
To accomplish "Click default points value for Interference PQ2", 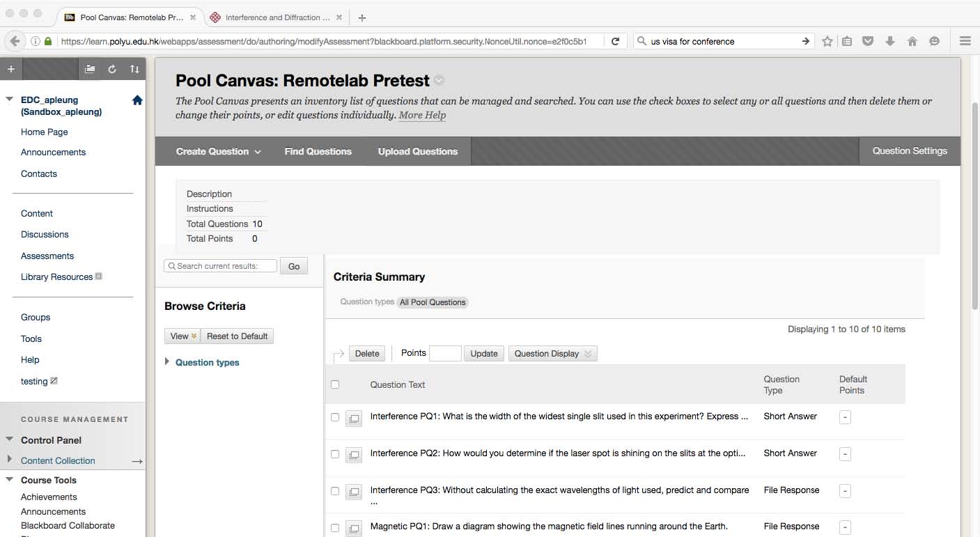I will (845, 454).
